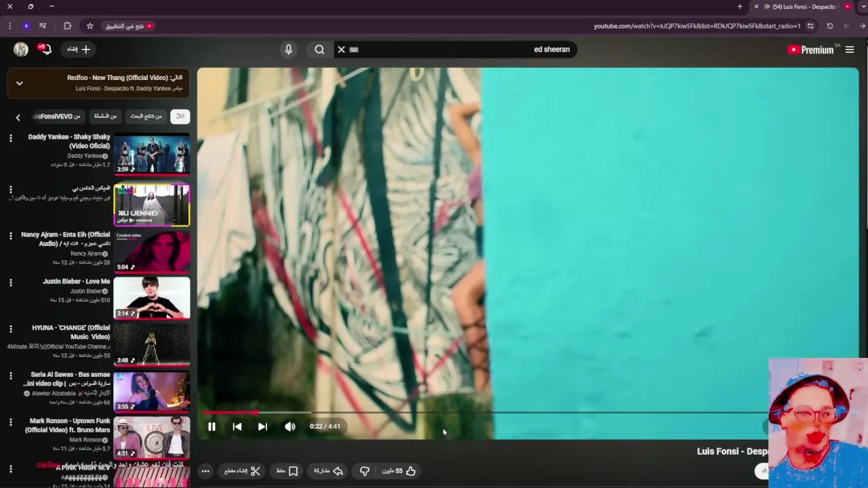Click the address bar YouTube URL
The height and width of the screenshot is (488, 868).
pyautogui.click(x=697, y=26)
